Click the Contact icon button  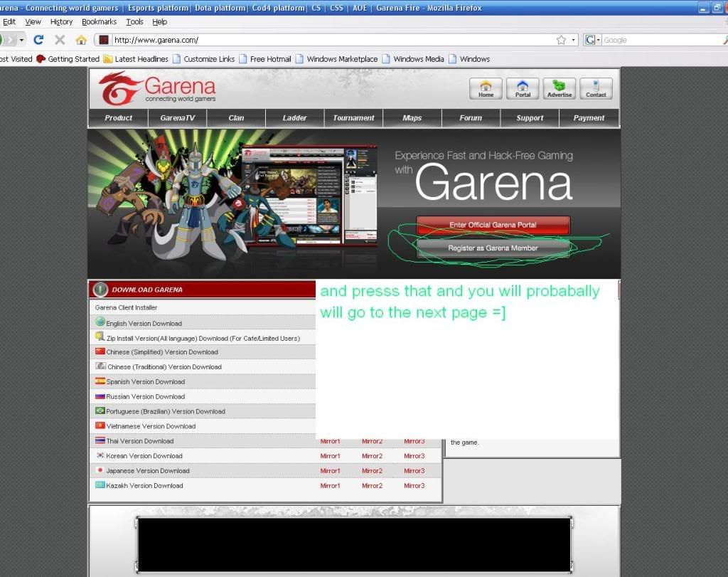click(596, 88)
